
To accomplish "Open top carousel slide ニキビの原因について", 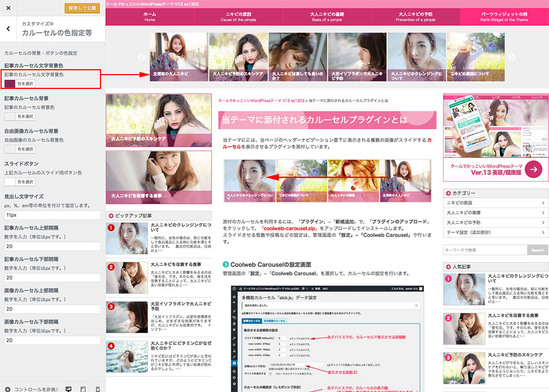I will pyautogui.click(x=476, y=57).
